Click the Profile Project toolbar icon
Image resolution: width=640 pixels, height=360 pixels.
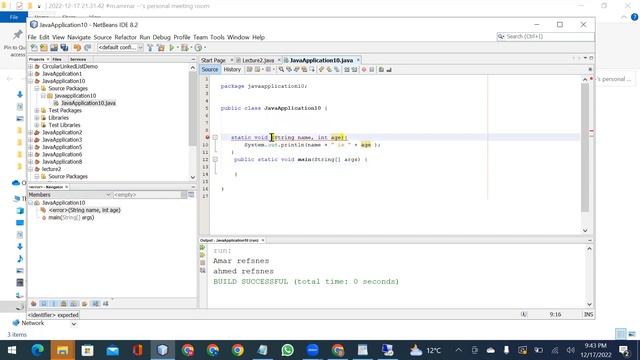[x=198, y=48]
